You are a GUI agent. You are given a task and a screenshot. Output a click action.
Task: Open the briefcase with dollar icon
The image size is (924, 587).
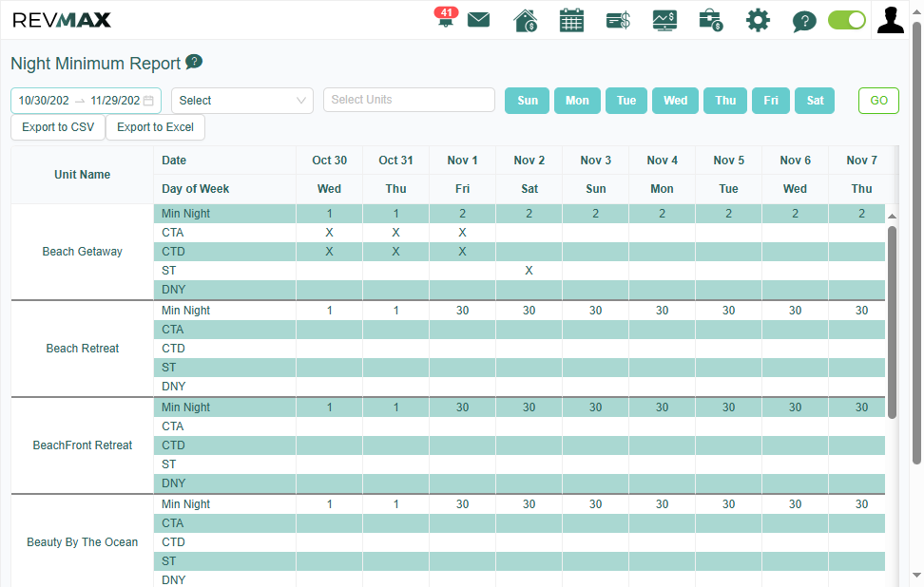711,21
